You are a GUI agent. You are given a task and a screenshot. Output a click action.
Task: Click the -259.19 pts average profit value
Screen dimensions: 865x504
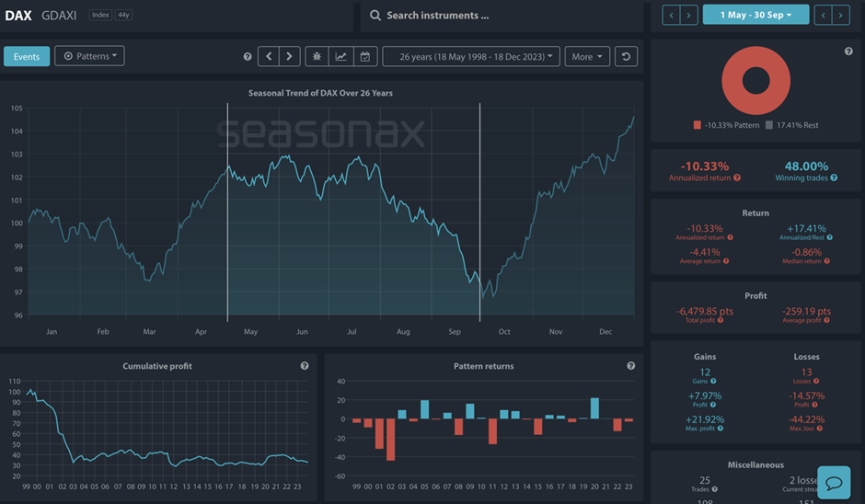click(x=806, y=311)
